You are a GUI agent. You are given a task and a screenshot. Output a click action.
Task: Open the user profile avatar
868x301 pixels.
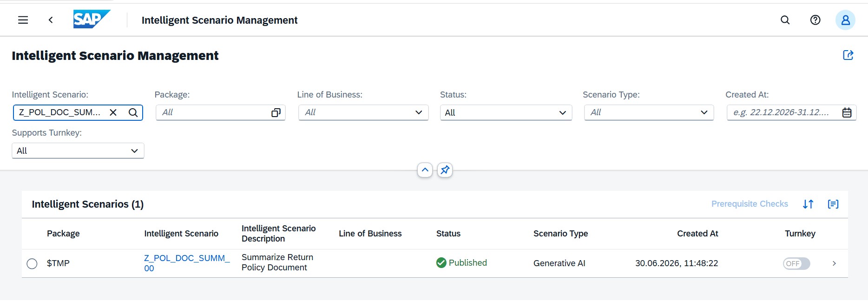click(x=845, y=20)
